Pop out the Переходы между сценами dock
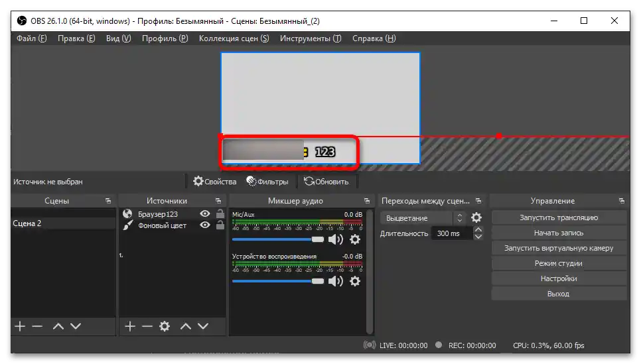Screen dimensions: 641x364 click(x=478, y=201)
